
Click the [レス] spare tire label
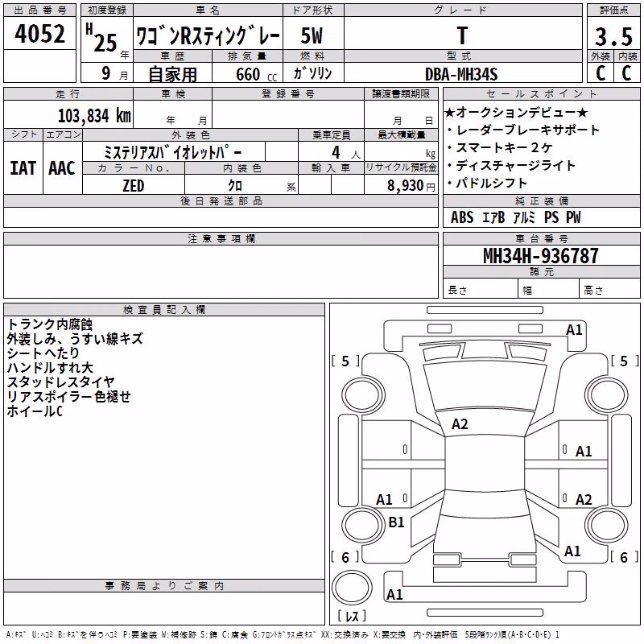352,616
